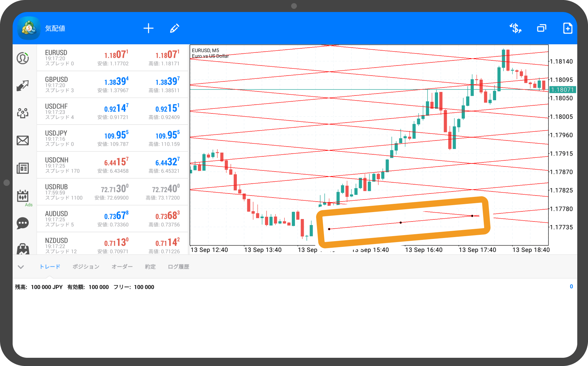The image size is (588, 366).
Task: Select the USDJPY quote row
Action: click(113, 138)
